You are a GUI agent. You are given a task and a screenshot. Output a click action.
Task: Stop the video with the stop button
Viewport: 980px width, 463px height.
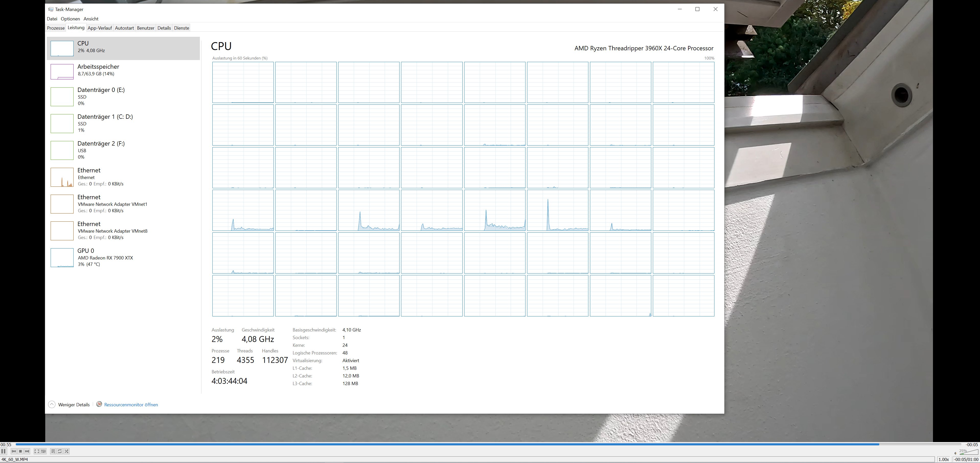20,451
